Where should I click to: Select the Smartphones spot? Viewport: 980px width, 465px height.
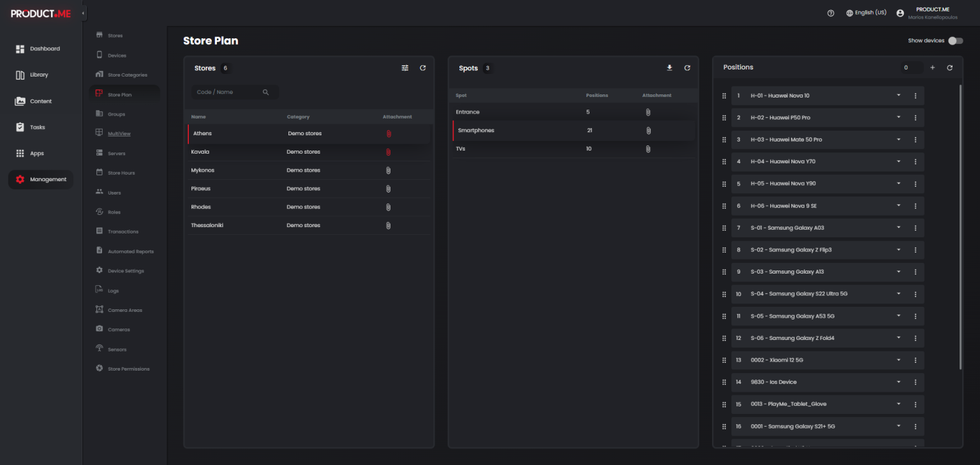476,130
